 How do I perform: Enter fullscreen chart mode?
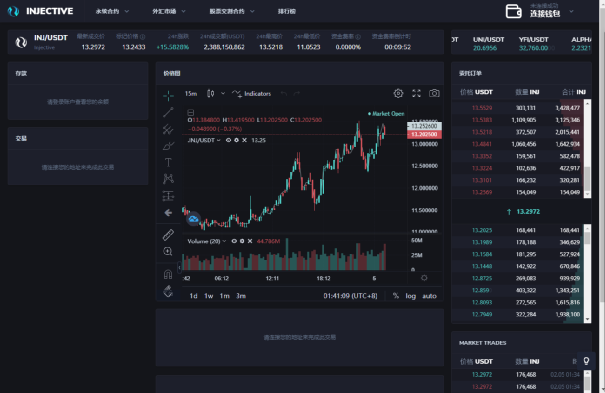tap(416, 93)
